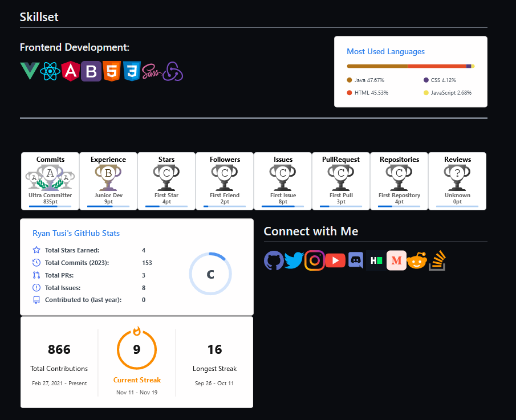This screenshot has width=516, height=420.
Task: Click the clock icon beside Total Commits
Action: (36, 263)
